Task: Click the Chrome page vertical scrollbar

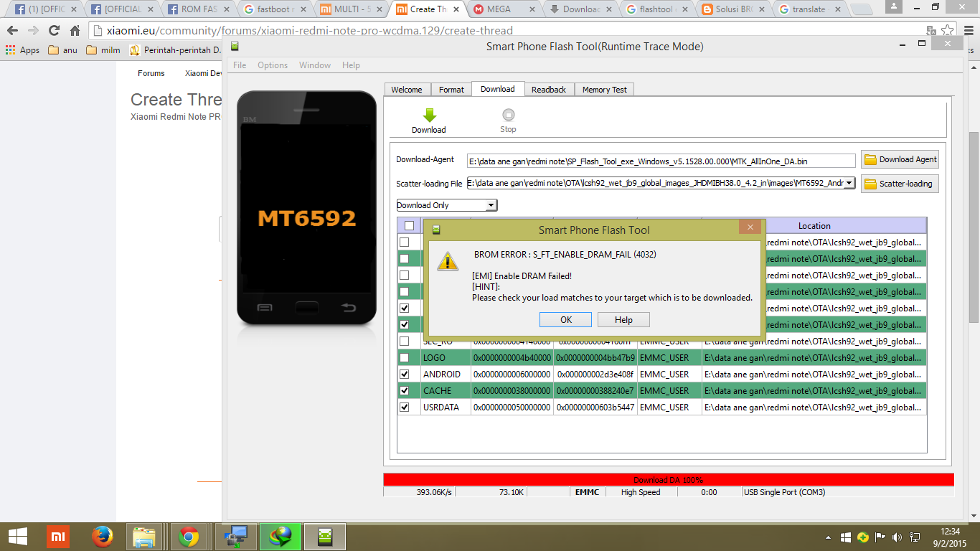Action: coord(974,227)
